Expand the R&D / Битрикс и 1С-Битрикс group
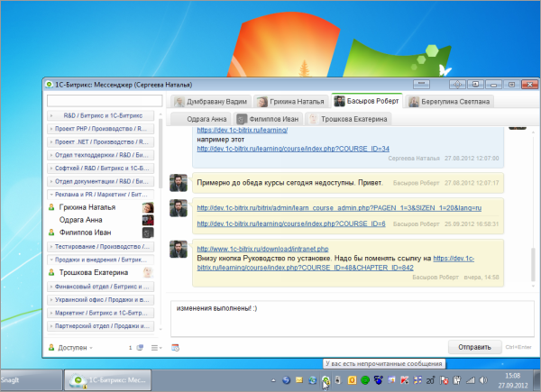This screenshot has width=541, height=392. (101, 116)
